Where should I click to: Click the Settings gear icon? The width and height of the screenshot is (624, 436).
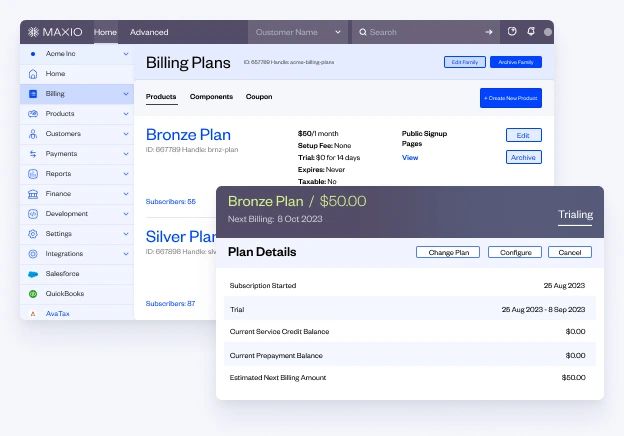point(33,234)
